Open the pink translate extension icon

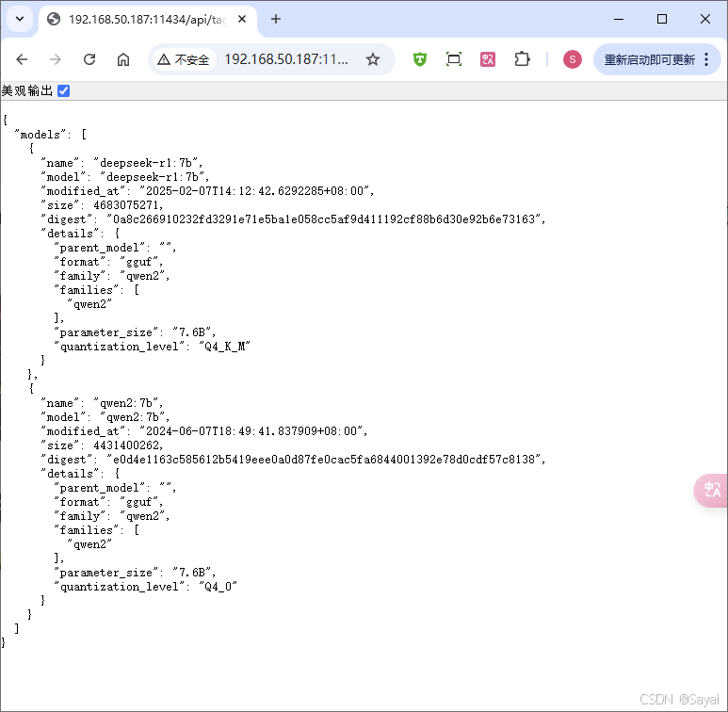coord(488,59)
